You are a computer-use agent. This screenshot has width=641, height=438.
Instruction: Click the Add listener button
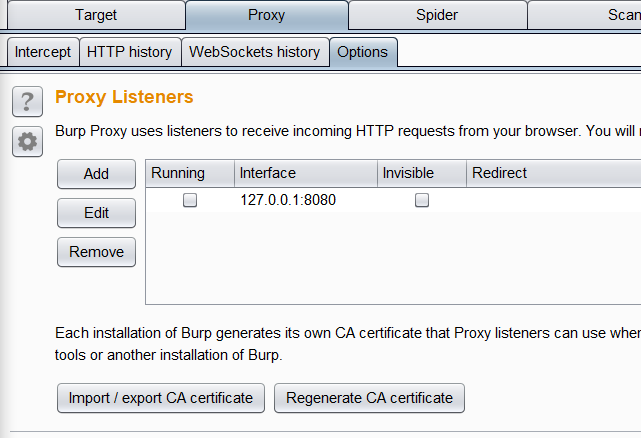(x=96, y=174)
